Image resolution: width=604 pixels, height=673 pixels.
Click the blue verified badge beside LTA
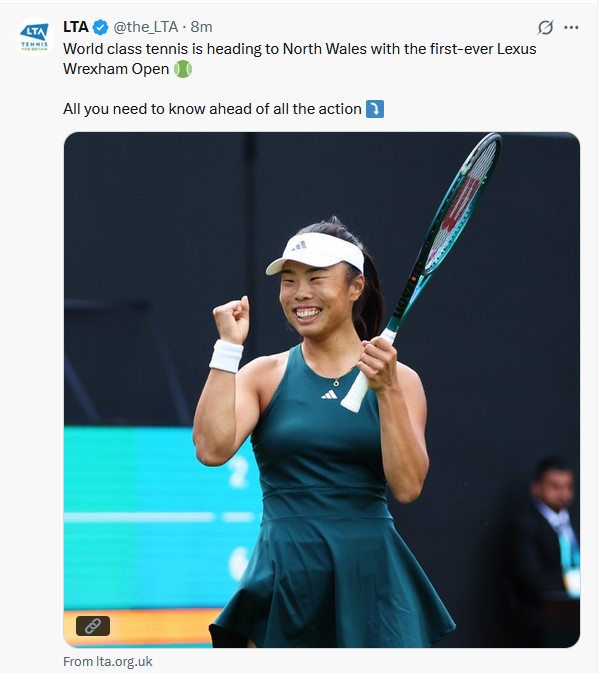coord(100,27)
